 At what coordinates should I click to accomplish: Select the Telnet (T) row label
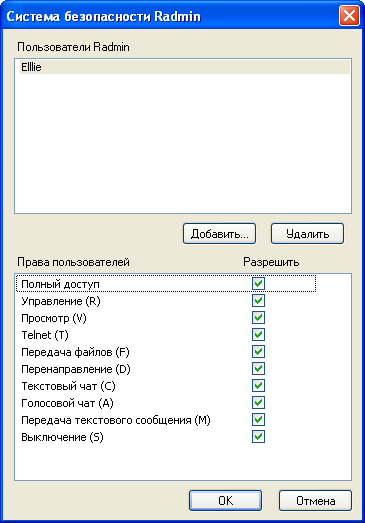pos(45,335)
